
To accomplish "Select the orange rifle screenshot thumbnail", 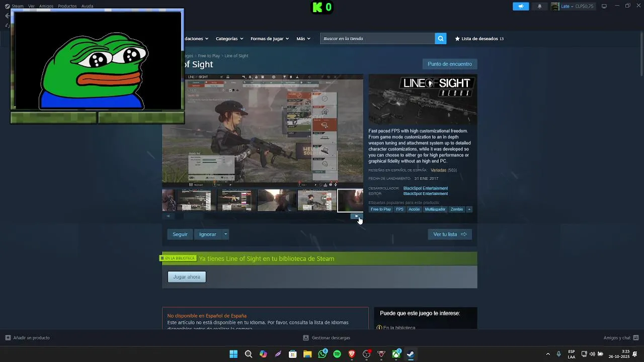I will [236, 200].
